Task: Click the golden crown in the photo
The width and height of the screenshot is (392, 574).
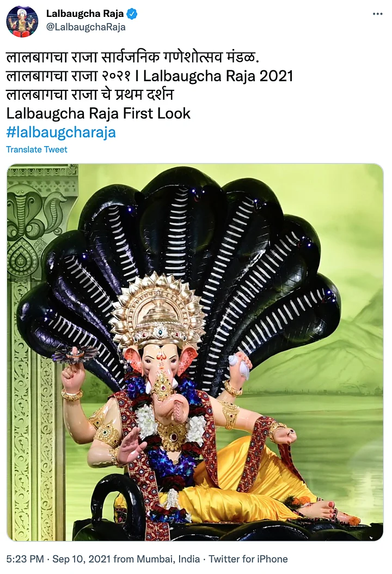Action: (x=158, y=310)
